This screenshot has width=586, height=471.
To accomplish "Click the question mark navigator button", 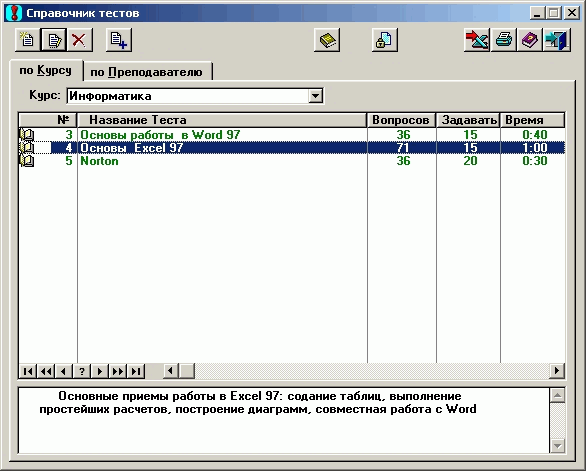I will tap(81, 371).
